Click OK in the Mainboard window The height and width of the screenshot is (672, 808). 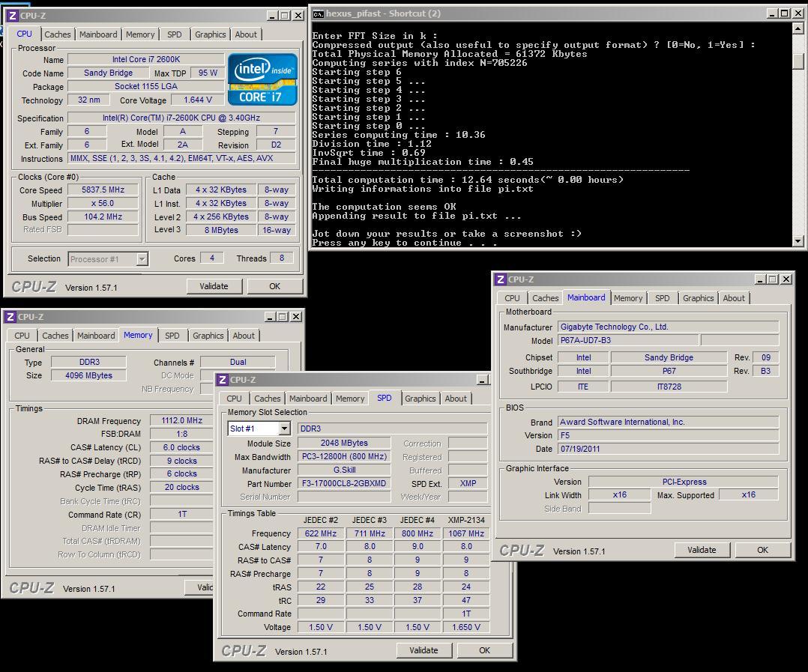click(x=763, y=550)
